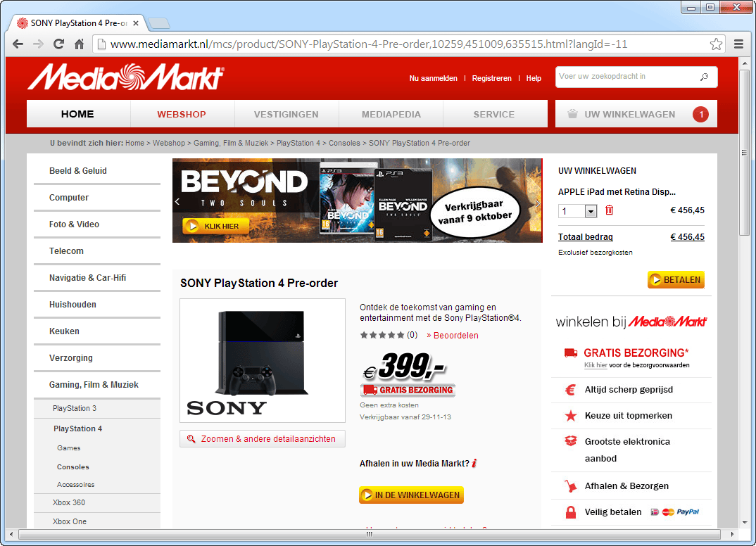
Task: Open the cart quantity dropdown
Action: [x=591, y=211]
